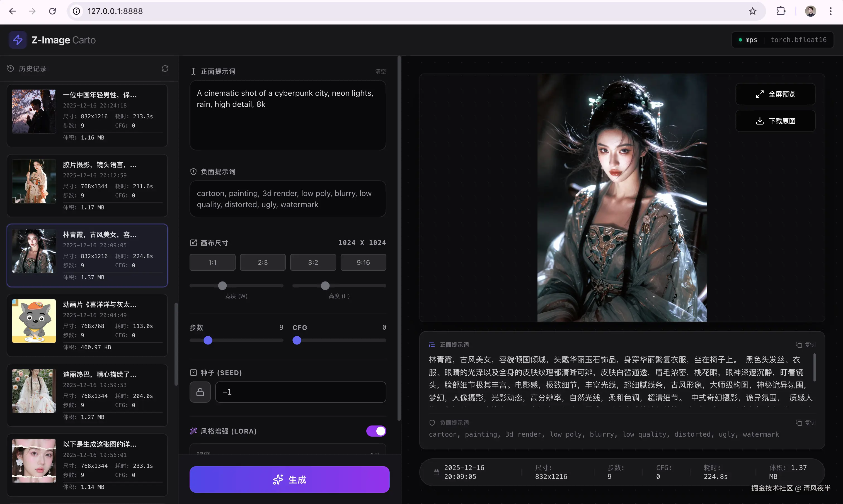The image size is (843, 504).
Task: Pick the 2:3 canvas size preset
Action: coord(262,262)
